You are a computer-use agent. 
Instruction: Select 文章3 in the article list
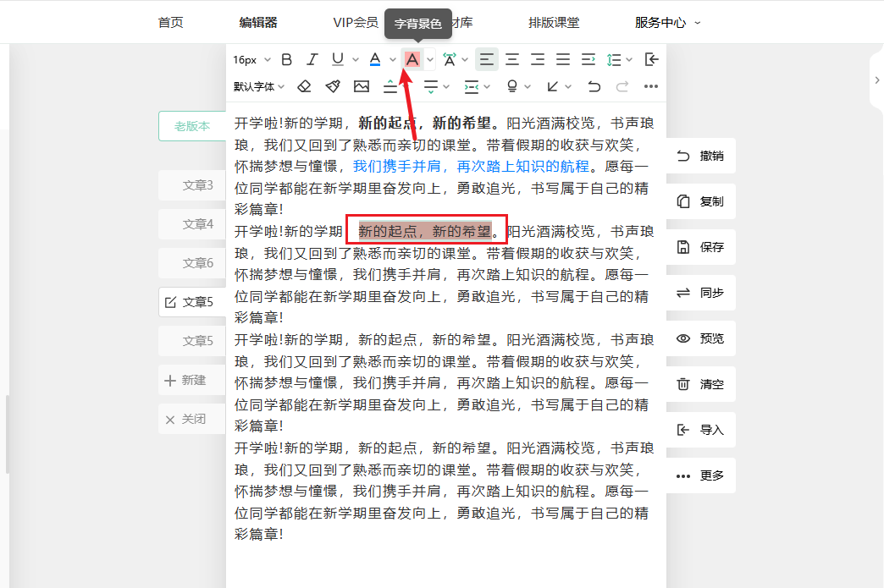pyautogui.click(x=198, y=185)
